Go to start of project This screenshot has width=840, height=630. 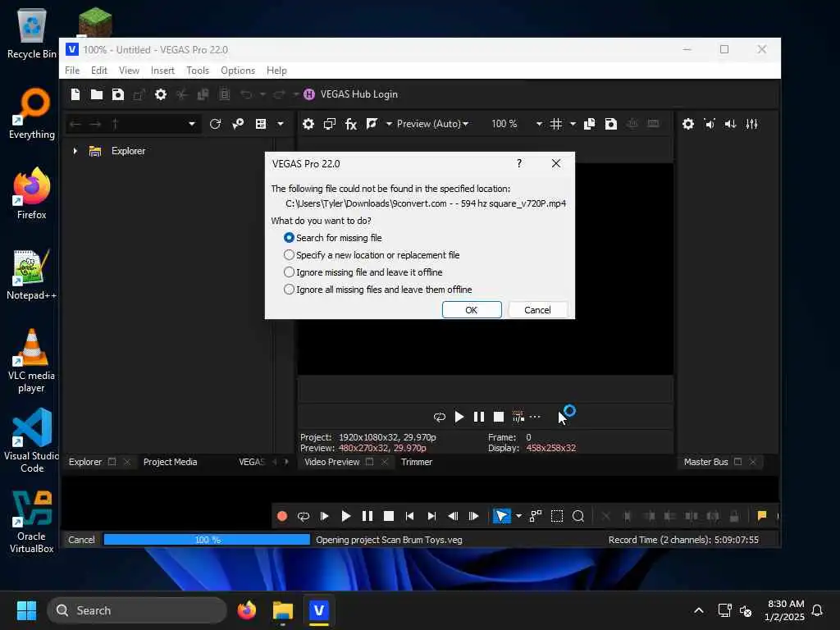pyautogui.click(x=410, y=516)
